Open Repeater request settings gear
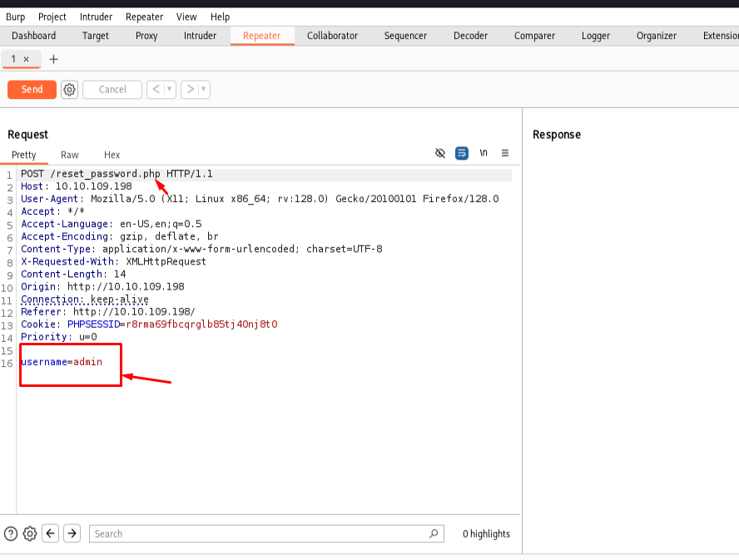This screenshot has height=560, width=739. [x=69, y=90]
